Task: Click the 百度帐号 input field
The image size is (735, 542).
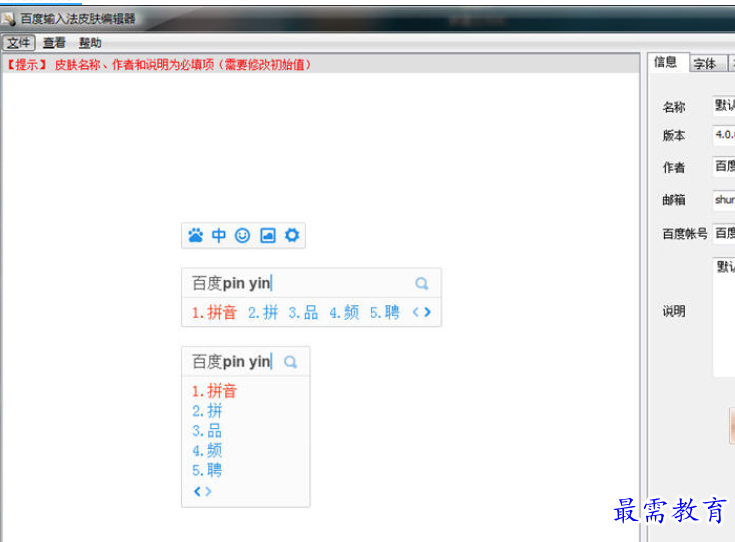Action: pyautogui.click(x=724, y=233)
